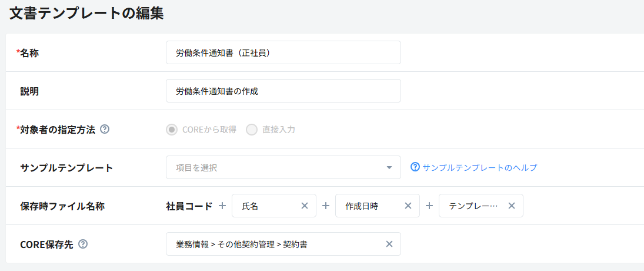
Task: Click plus icon between 作成日時 and テンプレー…
Action: [429, 206]
